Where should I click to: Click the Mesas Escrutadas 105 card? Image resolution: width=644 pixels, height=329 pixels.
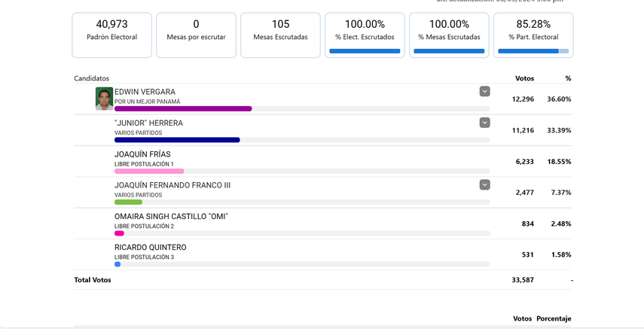click(280, 35)
